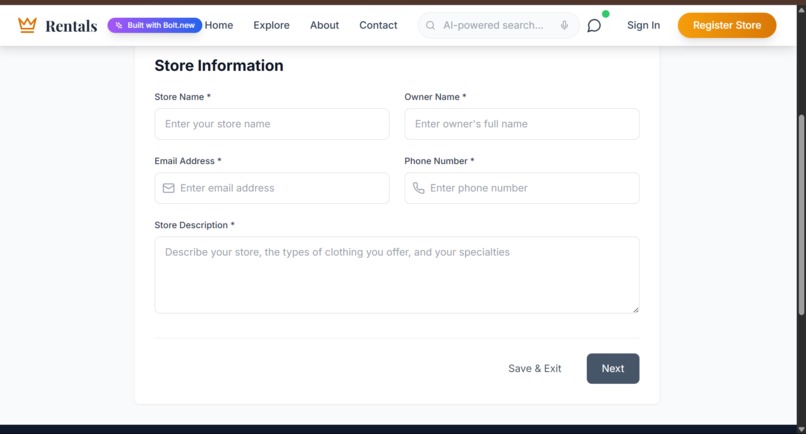
Task: Click the textarea resize handle corner
Action: [636, 310]
